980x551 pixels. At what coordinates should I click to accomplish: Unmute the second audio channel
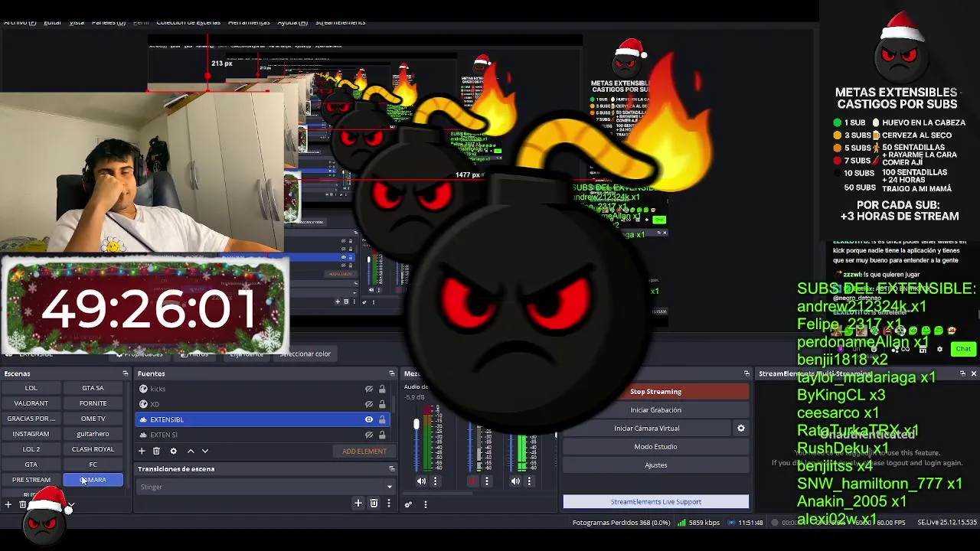click(x=472, y=481)
